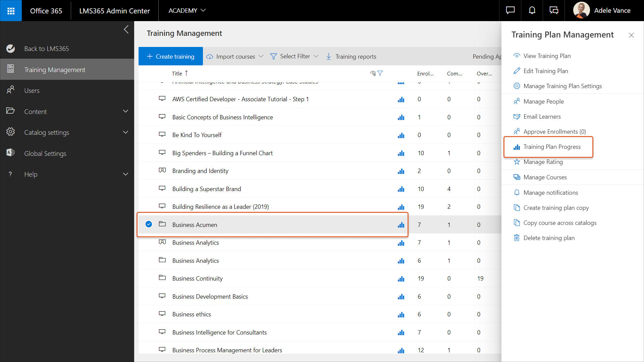Click the notifications bell icon
644x362 pixels.
click(532, 11)
